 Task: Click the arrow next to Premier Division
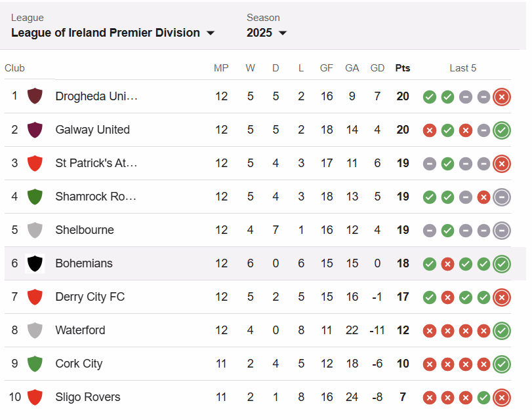[x=211, y=33]
